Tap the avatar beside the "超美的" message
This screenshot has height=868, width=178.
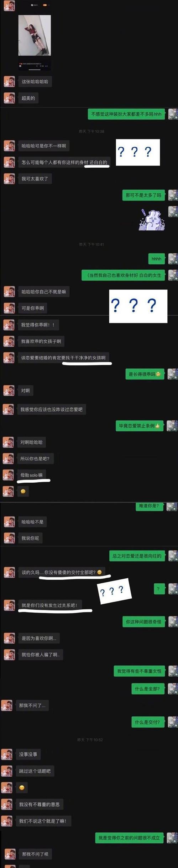[x=9, y=98]
